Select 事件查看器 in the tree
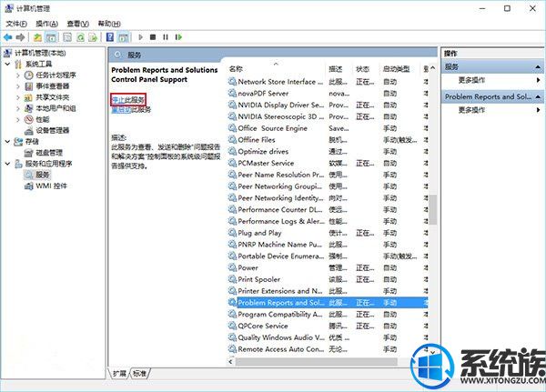The height and width of the screenshot is (392, 546). click(52, 86)
